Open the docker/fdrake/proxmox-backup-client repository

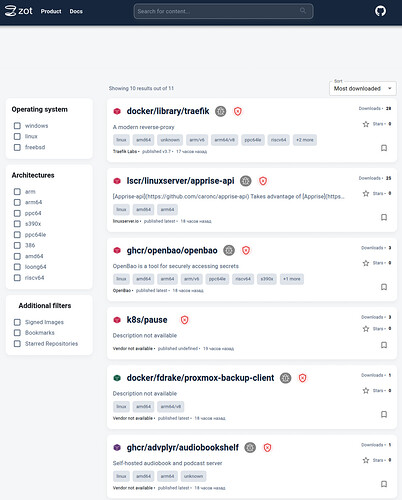tap(200, 378)
